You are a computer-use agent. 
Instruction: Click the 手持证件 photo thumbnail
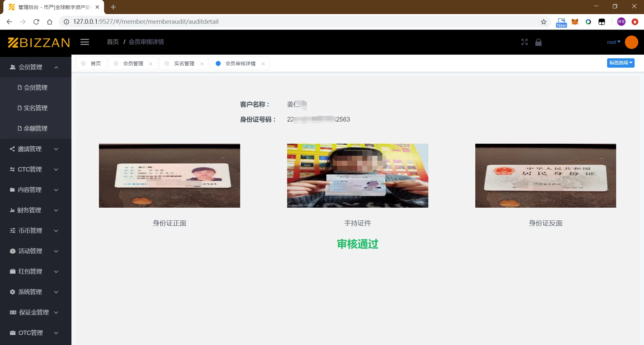click(x=358, y=176)
